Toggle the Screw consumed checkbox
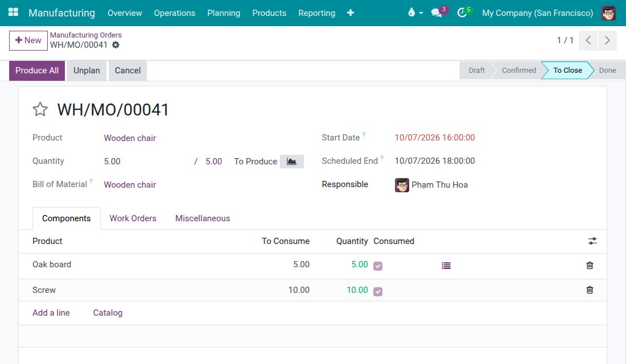 (x=378, y=292)
